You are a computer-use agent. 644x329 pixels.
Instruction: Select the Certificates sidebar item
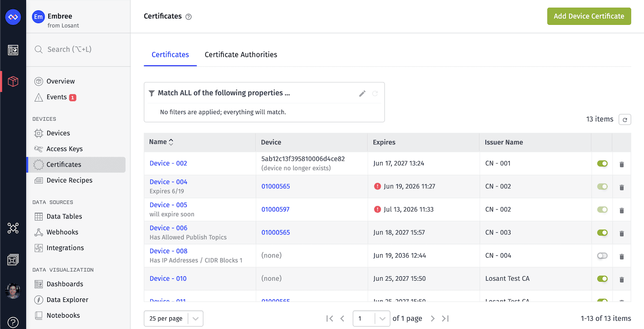click(x=77, y=165)
